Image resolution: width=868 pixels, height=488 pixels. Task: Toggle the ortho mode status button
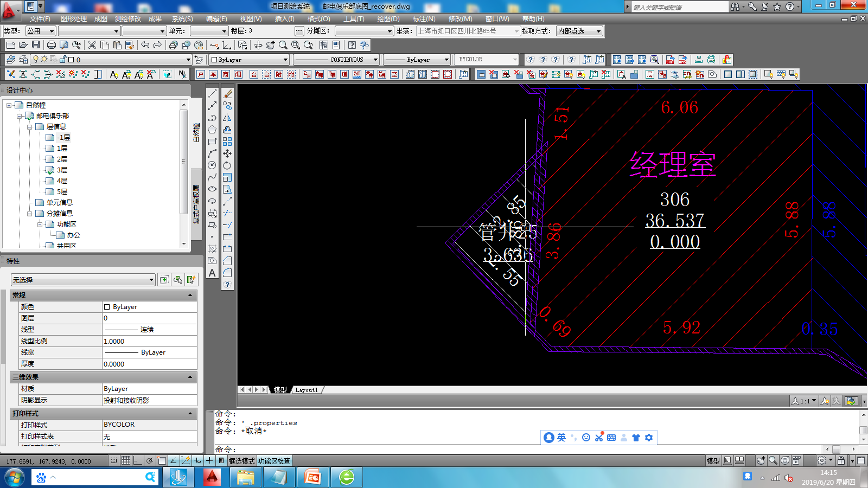(138, 460)
